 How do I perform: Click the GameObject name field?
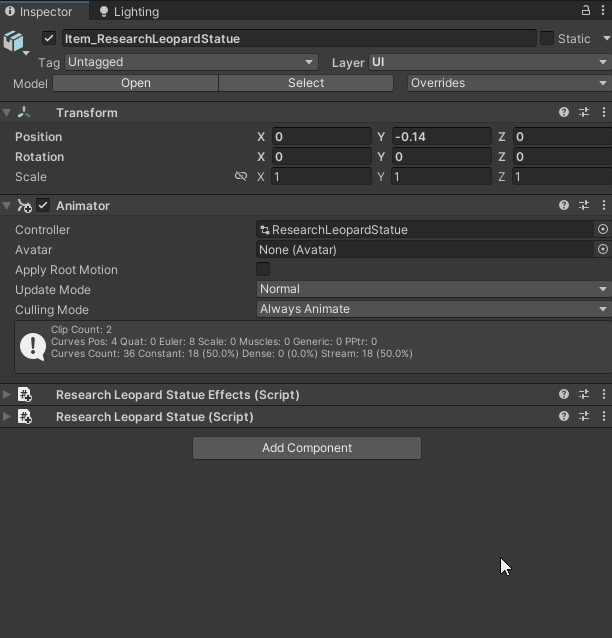coord(299,38)
